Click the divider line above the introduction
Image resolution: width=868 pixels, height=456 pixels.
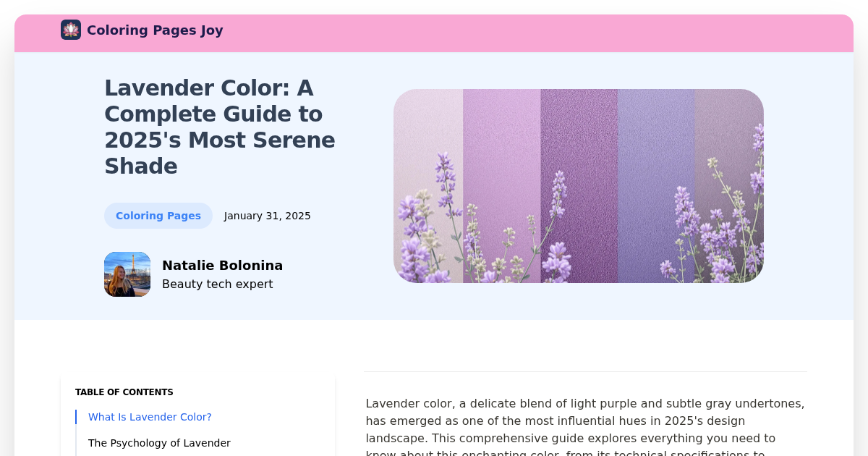click(x=585, y=371)
